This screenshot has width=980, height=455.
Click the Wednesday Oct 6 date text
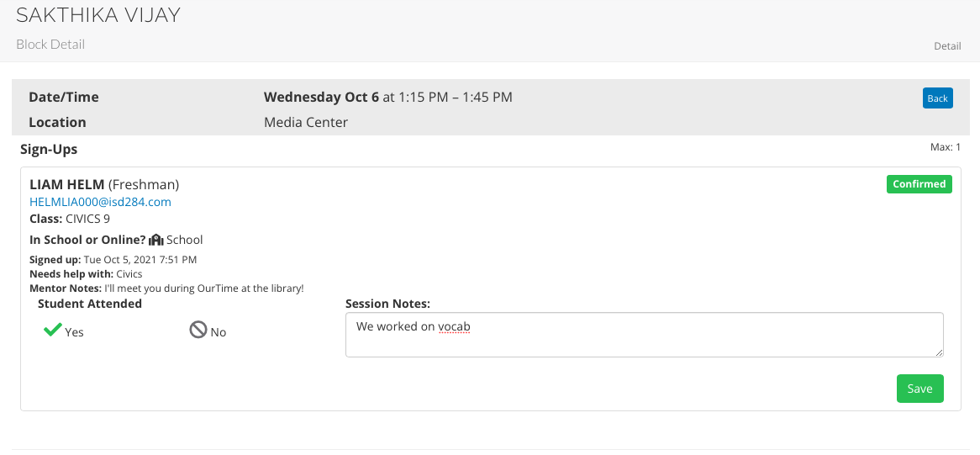click(321, 97)
